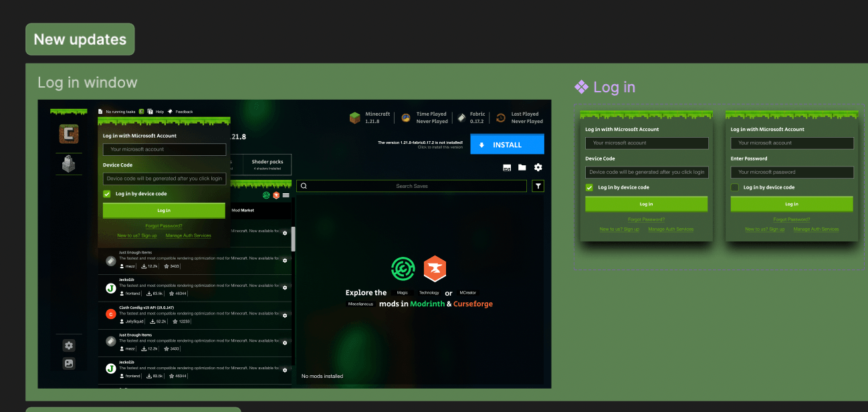Open the filter options beside Search Saves

[538, 186]
